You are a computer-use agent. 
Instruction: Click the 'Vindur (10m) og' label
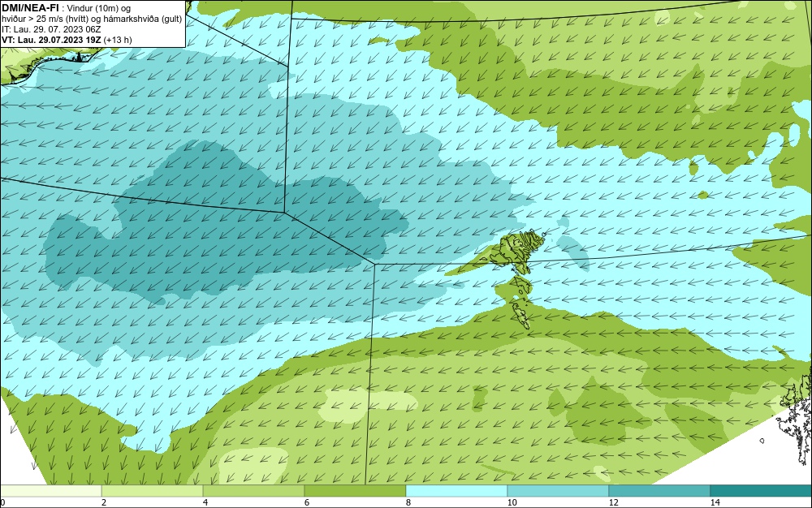coord(99,8)
